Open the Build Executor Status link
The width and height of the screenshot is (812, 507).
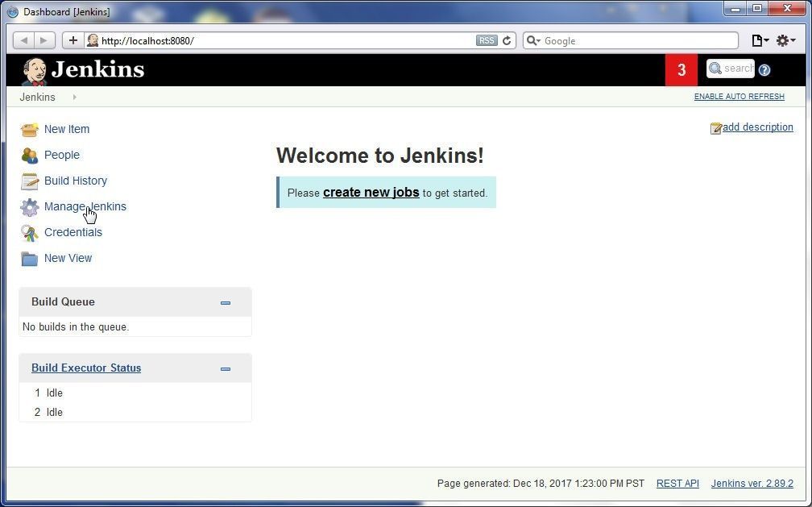pyautogui.click(x=86, y=368)
